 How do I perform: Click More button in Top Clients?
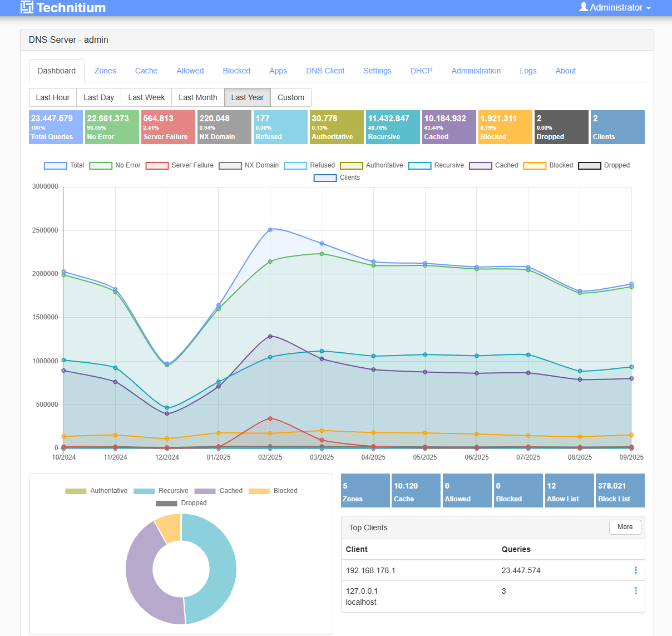pyautogui.click(x=625, y=527)
